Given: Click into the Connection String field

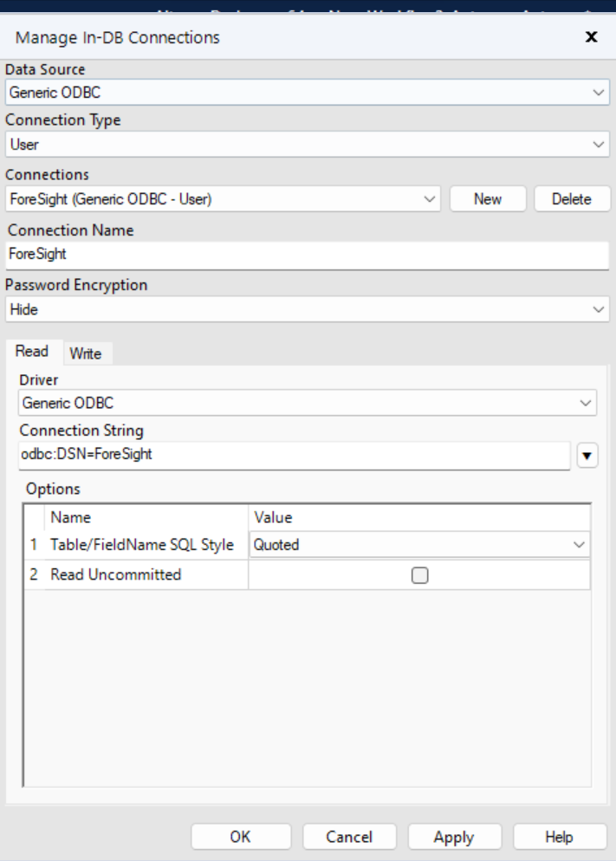Looking at the screenshot, I should 294,454.
